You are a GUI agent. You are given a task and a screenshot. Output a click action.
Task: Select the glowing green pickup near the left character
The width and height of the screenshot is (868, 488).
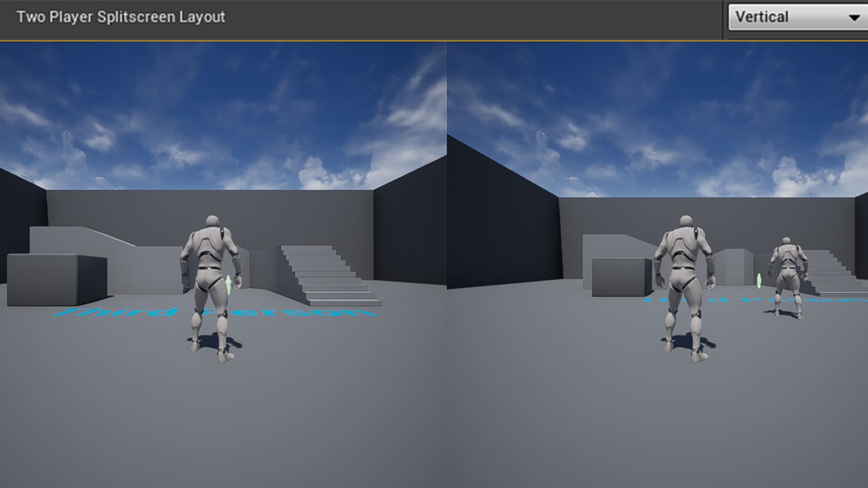[229, 285]
